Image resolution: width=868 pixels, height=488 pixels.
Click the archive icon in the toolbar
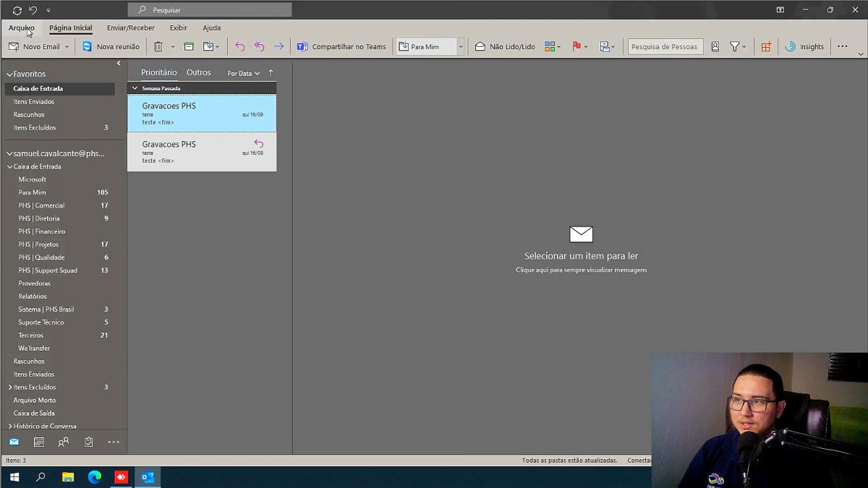(189, 46)
